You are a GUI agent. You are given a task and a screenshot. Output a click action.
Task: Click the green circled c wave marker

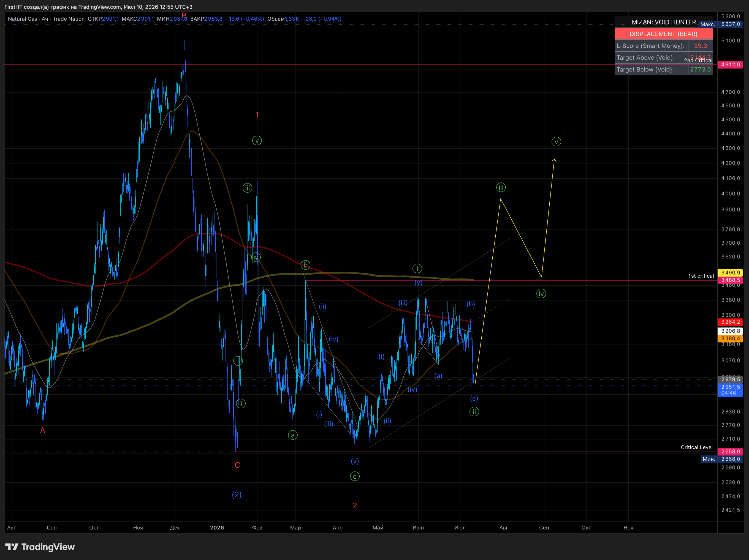coord(354,476)
